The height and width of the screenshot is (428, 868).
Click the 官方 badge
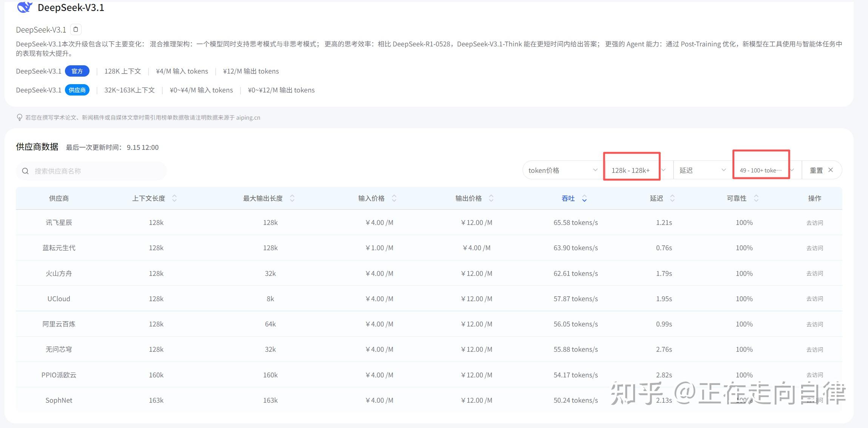point(77,71)
